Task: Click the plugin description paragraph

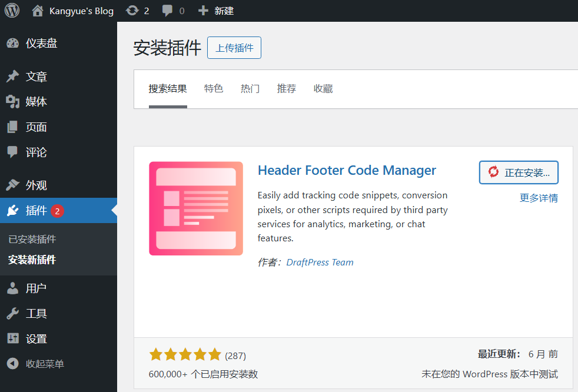Action: pyautogui.click(x=353, y=217)
